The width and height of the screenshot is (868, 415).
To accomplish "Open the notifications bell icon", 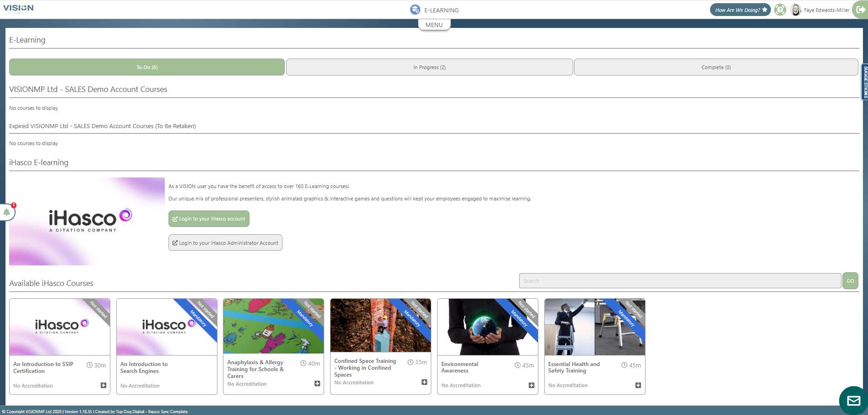I will (7, 212).
